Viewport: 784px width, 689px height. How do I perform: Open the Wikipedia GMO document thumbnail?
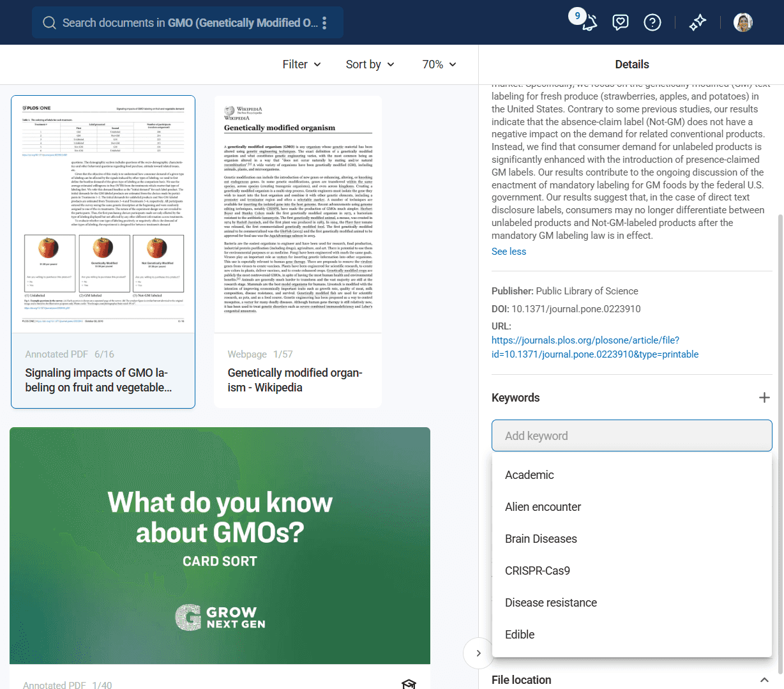[x=298, y=215]
